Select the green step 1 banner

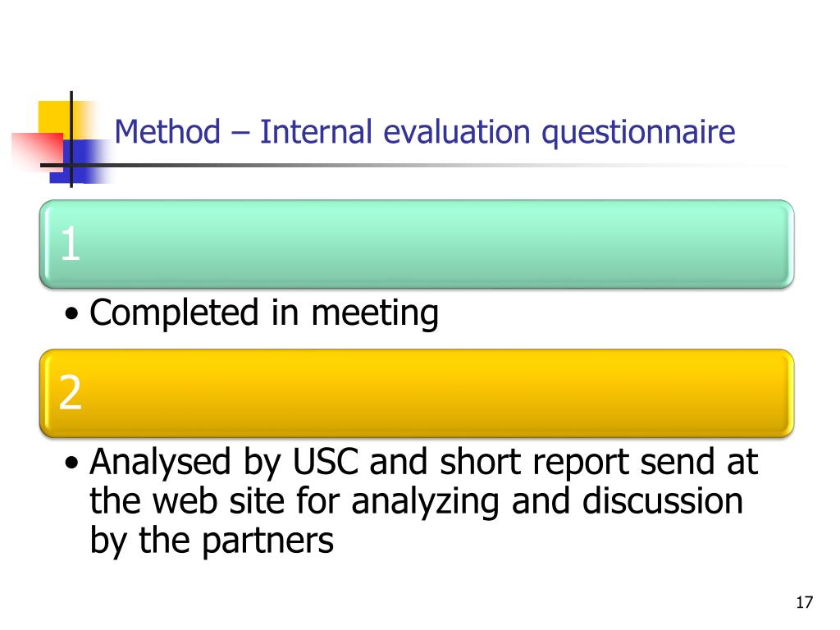coord(416,244)
